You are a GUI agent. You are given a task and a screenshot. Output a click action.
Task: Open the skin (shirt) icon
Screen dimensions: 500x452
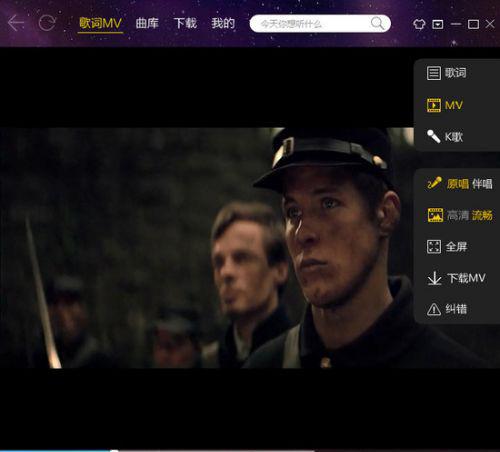[x=419, y=24]
